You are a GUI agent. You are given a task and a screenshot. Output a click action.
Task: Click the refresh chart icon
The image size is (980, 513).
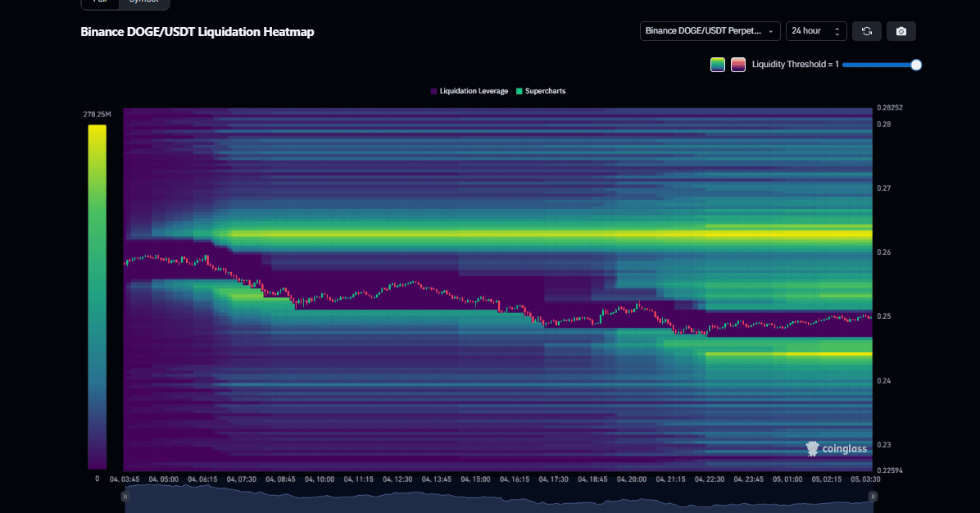tap(866, 31)
